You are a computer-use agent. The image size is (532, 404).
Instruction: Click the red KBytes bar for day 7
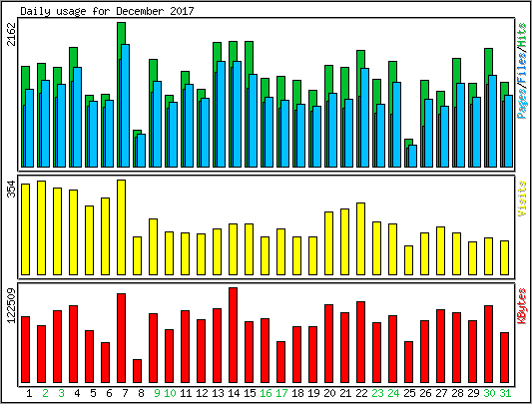[121, 338]
